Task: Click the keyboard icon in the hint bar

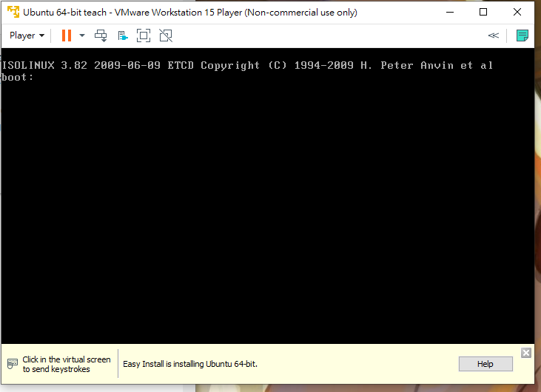Action: coord(13,364)
